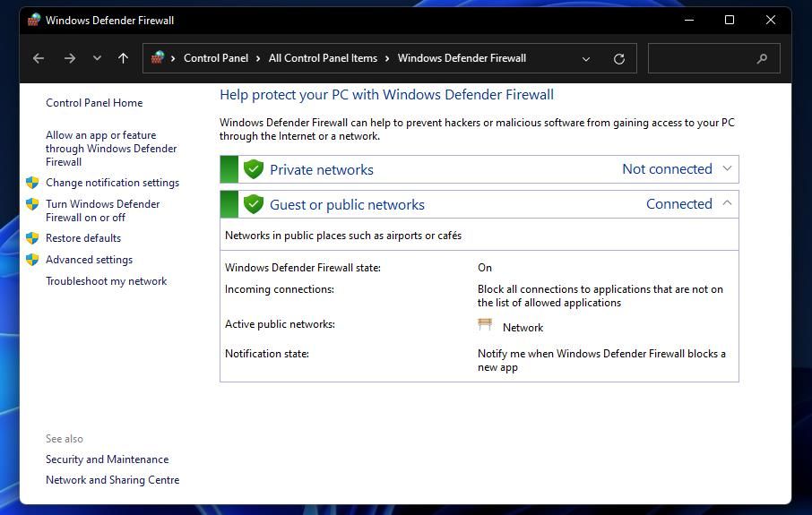
Task: Click Windows Defender Firewall title bar icon
Action: [34, 21]
